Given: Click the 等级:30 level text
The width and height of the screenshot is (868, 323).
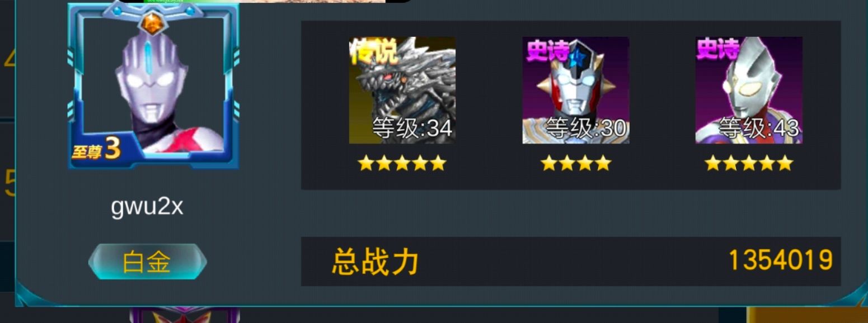Looking at the screenshot, I should pos(586,129).
